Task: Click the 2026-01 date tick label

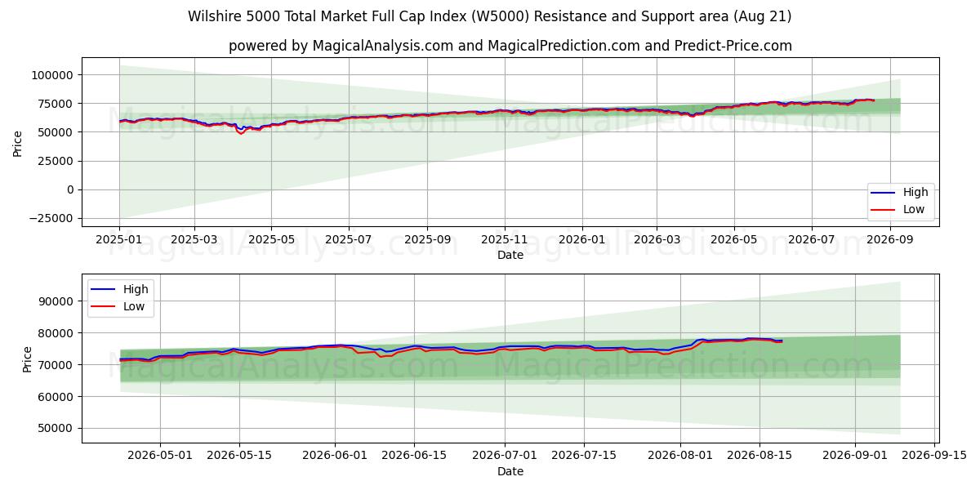Action: [582, 240]
